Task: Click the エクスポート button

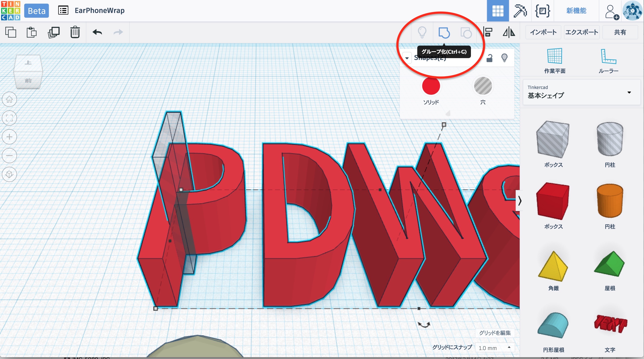Action: coord(581,32)
